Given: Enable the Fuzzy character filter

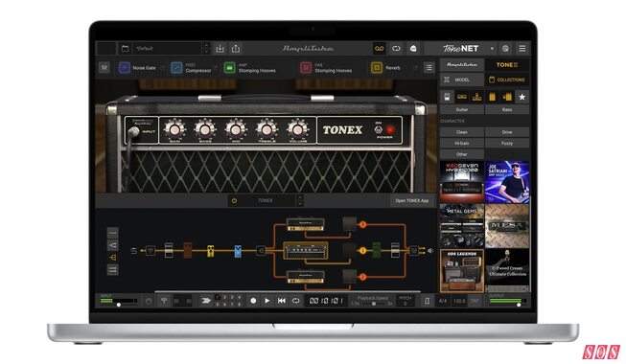Looking at the screenshot, I should (x=507, y=143).
